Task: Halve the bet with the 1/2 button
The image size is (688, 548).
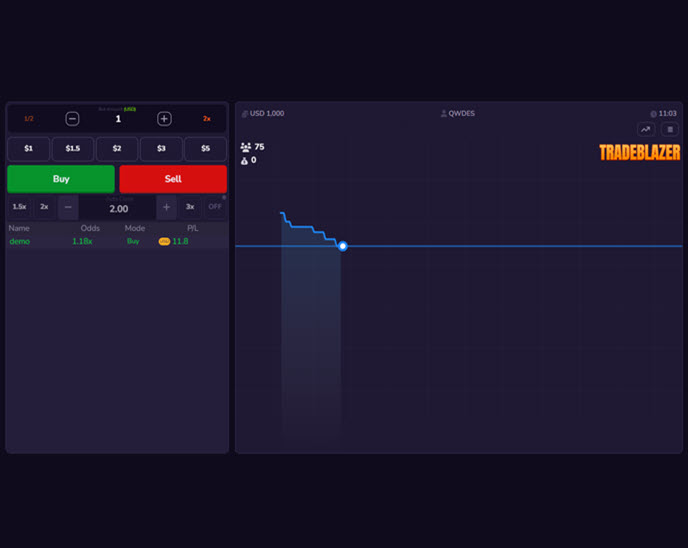Action: tap(28, 119)
